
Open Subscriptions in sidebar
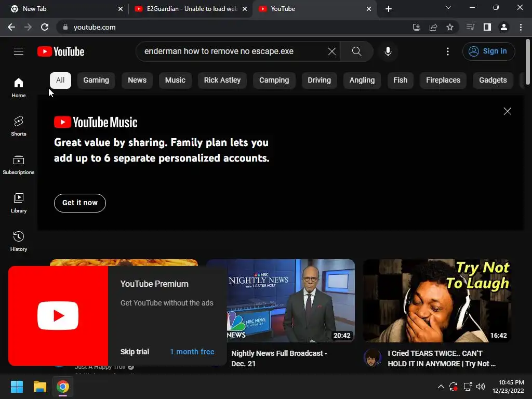point(19,164)
